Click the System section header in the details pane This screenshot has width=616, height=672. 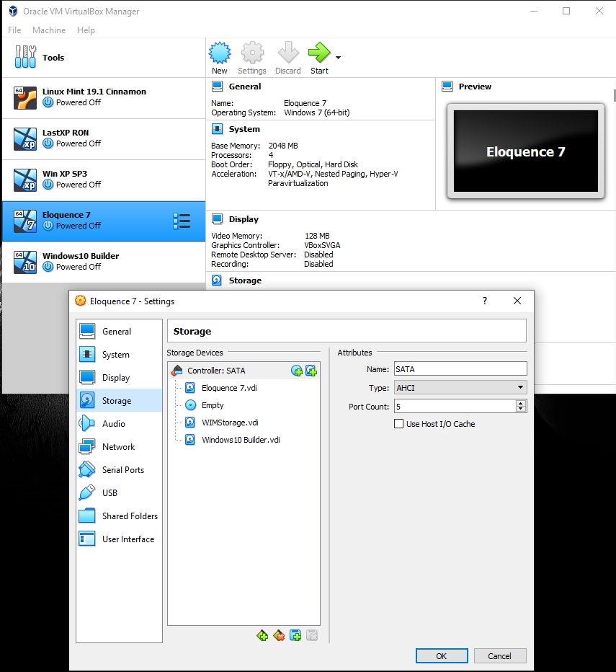(244, 129)
